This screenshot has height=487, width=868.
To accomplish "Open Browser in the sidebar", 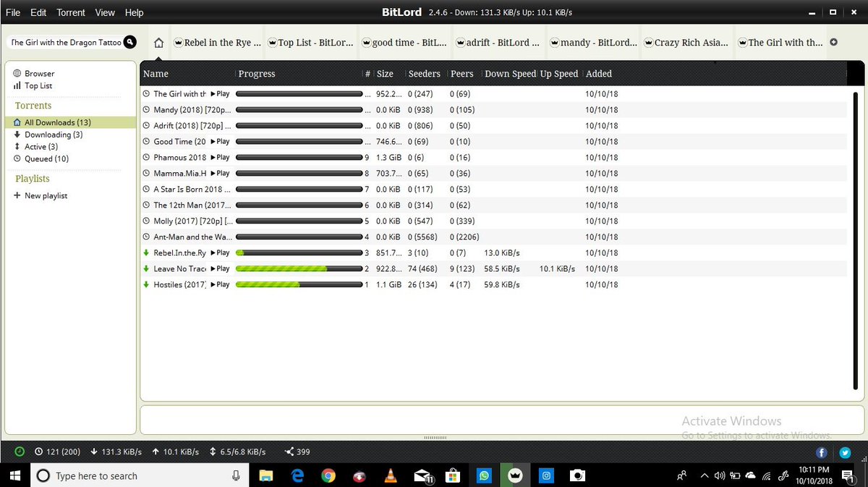I will click(33, 74).
